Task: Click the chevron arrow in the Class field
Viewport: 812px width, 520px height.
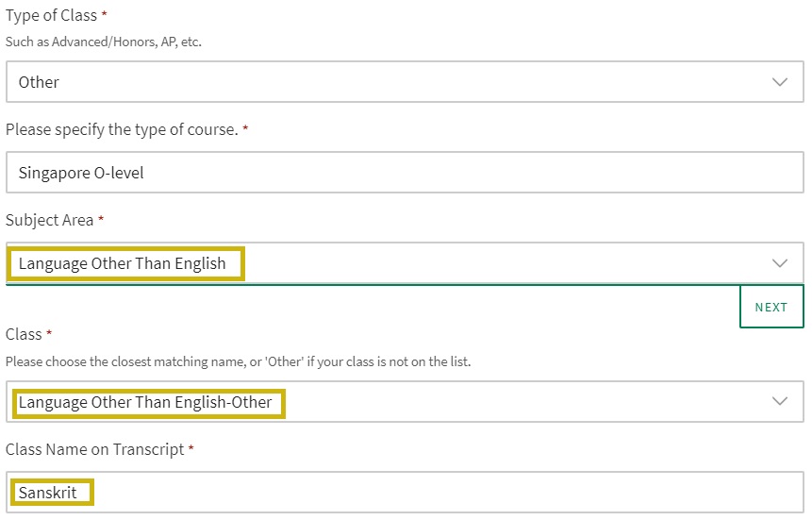Action: pos(780,401)
